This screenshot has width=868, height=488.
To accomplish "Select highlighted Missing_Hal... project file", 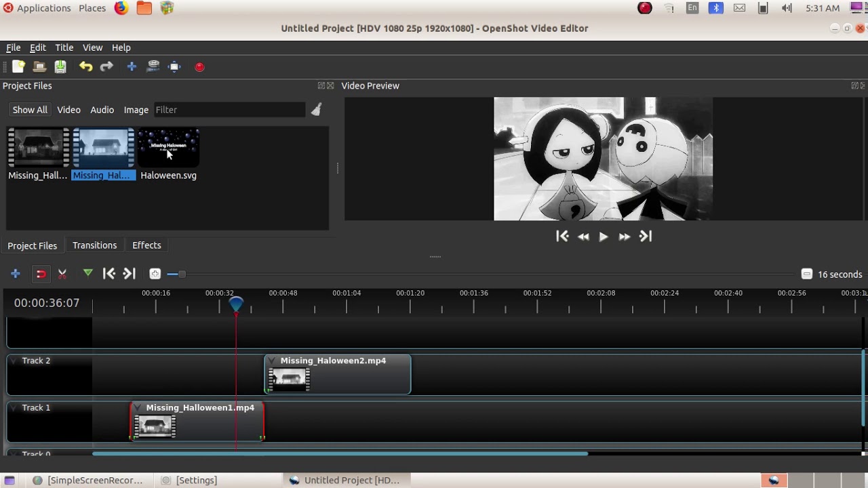I will pyautogui.click(x=104, y=155).
